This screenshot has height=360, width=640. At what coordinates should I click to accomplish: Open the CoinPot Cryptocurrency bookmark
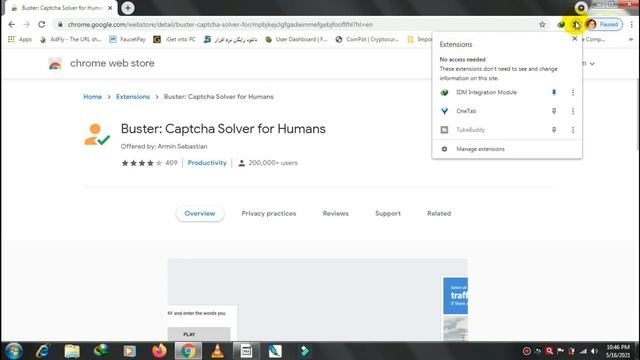pyautogui.click(x=367, y=39)
